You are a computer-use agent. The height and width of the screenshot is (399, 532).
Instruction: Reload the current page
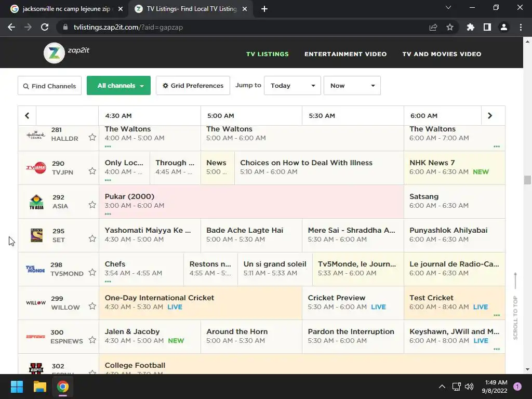click(x=45, y=27)
